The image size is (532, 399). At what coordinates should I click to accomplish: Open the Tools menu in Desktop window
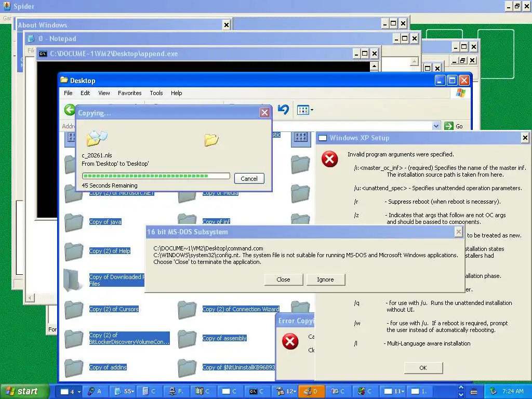[x=156, y=93]
